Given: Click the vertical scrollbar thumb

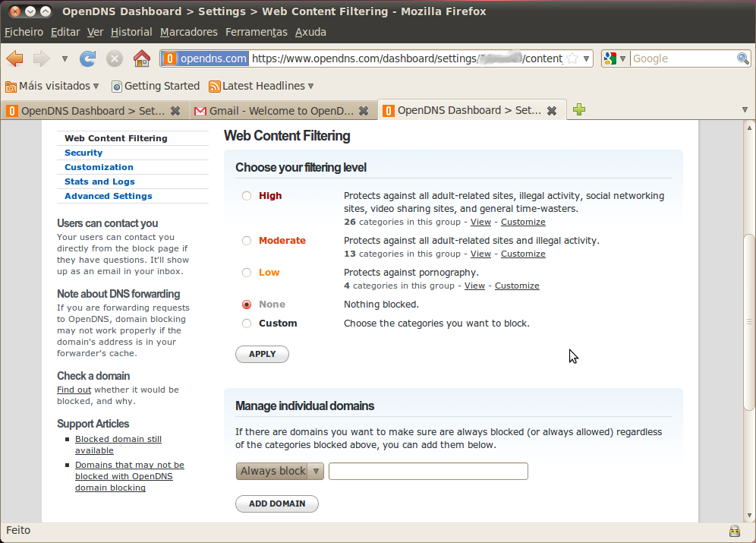Looking at the screenshot, I should pos(748,322).
